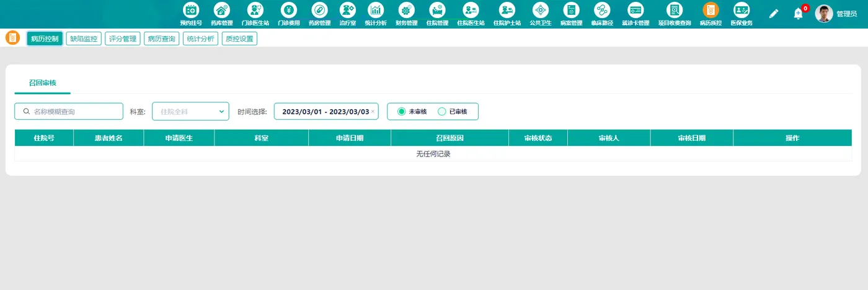Open the 门诊费用 module icon

pos(288,10)
